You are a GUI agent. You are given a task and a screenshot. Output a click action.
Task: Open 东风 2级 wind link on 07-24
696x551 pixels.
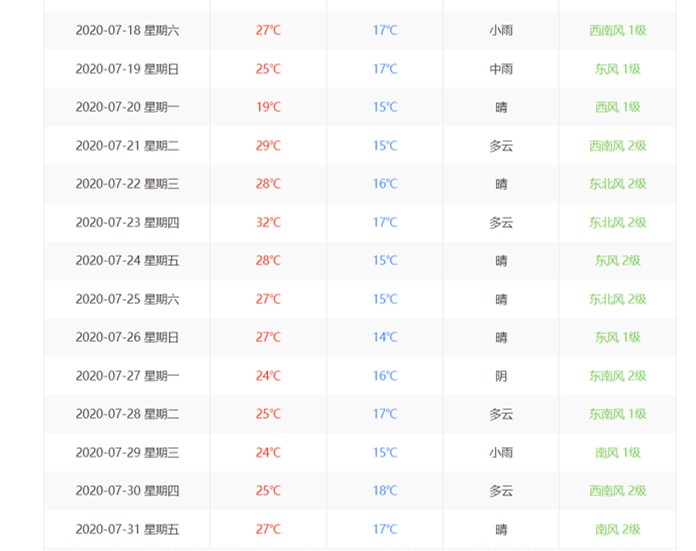pos(617,260)
